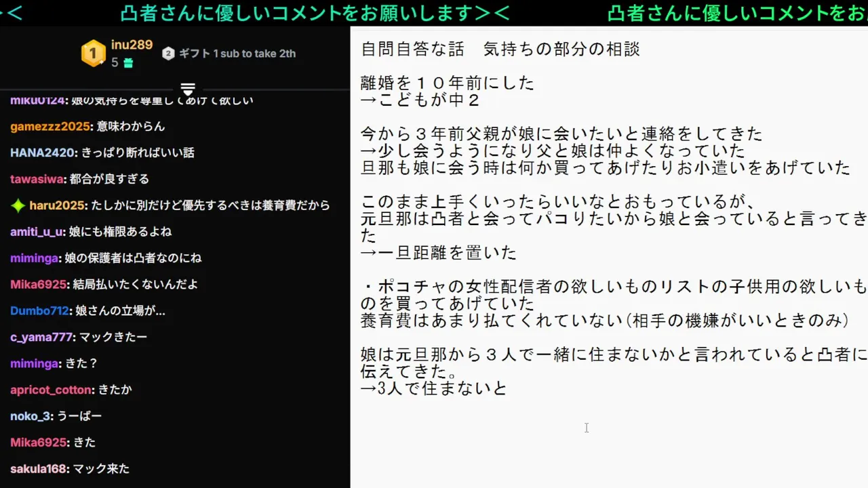Image resolution: width=868 pixels, height=488 pixels.
Task: Click haru2025 username in chat
Action: pyautogui.click(x=57, y=205)
